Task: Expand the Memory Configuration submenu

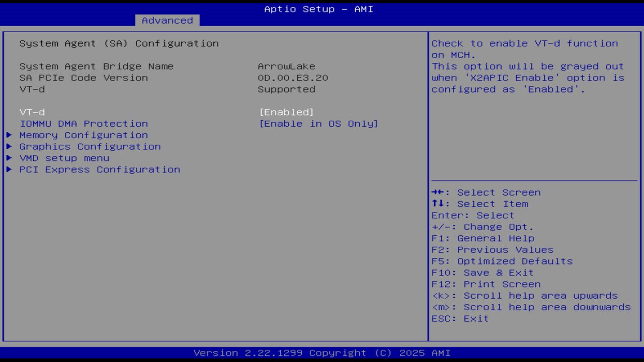Action: click(x=83, y=135)
